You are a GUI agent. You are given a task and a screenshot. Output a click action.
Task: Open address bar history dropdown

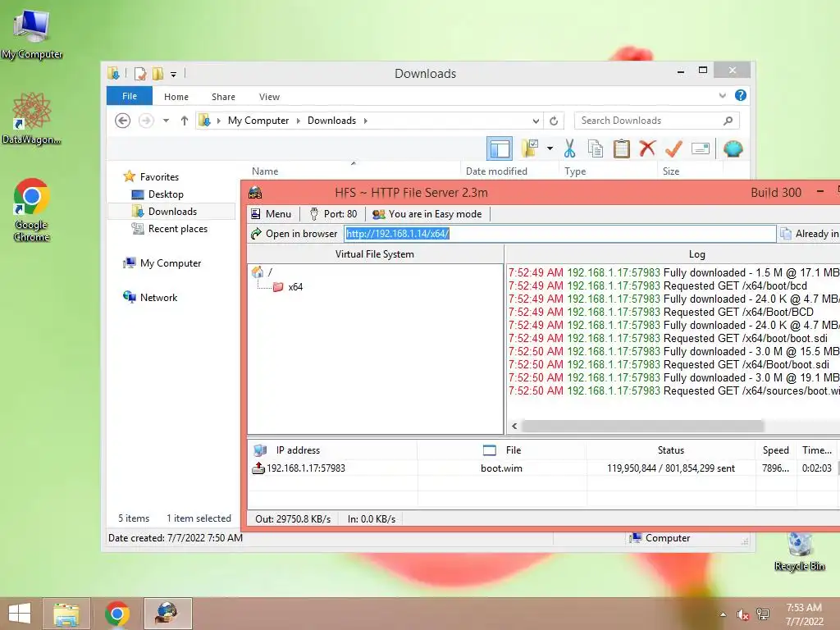pos(535,121)
